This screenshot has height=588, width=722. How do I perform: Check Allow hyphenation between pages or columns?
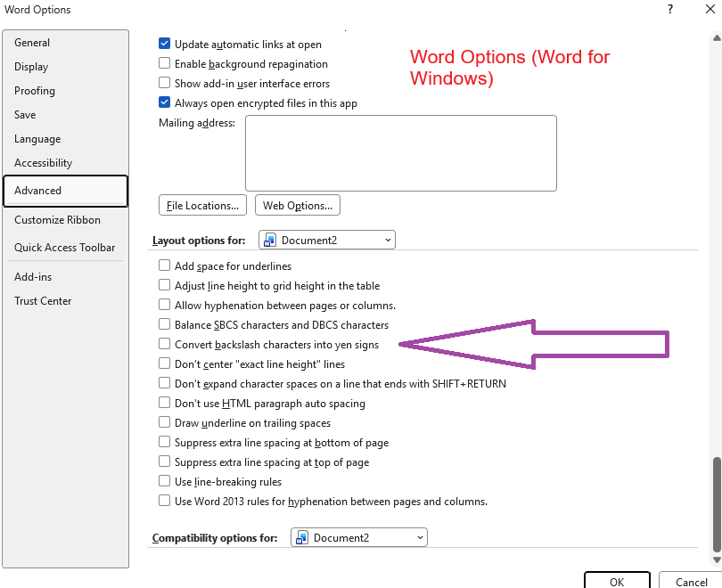tap(164, 305)
